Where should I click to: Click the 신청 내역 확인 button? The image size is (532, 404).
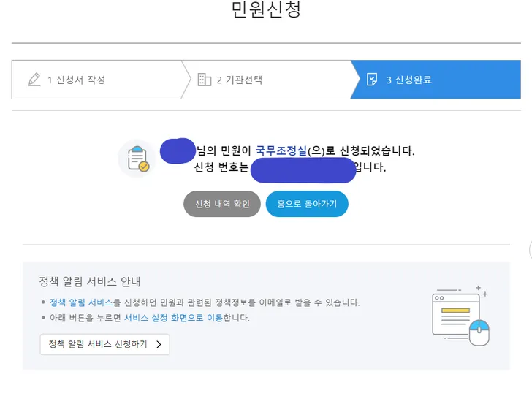coord(222,204)
